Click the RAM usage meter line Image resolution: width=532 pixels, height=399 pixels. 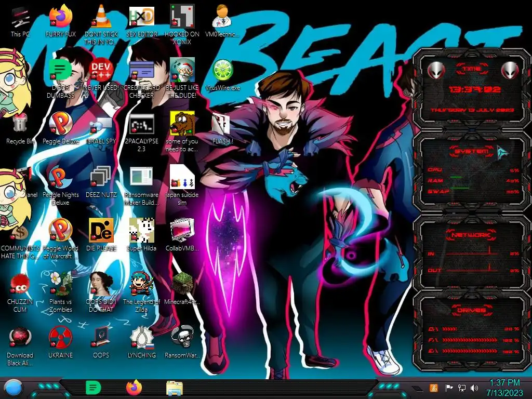click(x=456, y=177)
